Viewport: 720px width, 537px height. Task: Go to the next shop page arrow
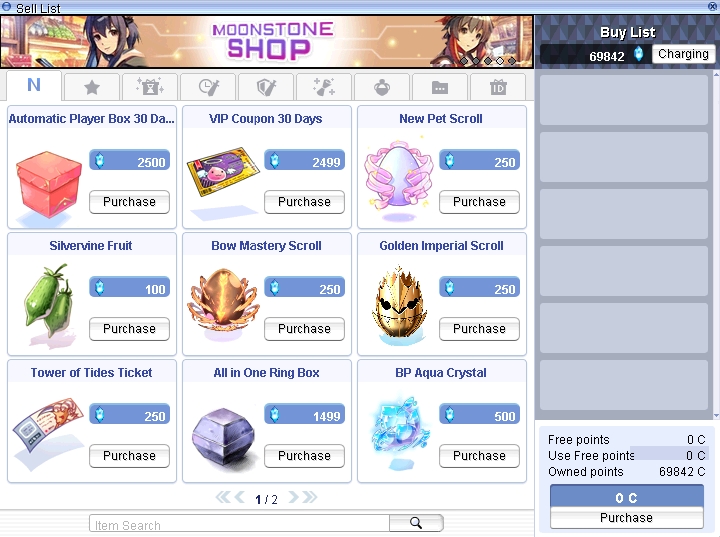point(293,497)
